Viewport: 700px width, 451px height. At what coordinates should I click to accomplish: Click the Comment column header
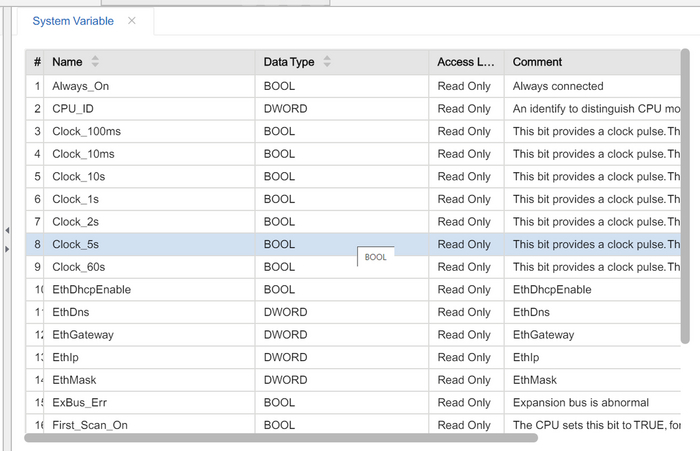[538, 62]
